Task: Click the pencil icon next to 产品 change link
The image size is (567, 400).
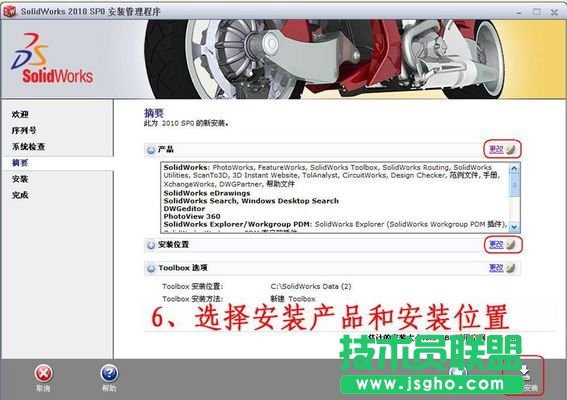Action: (510, 149)
